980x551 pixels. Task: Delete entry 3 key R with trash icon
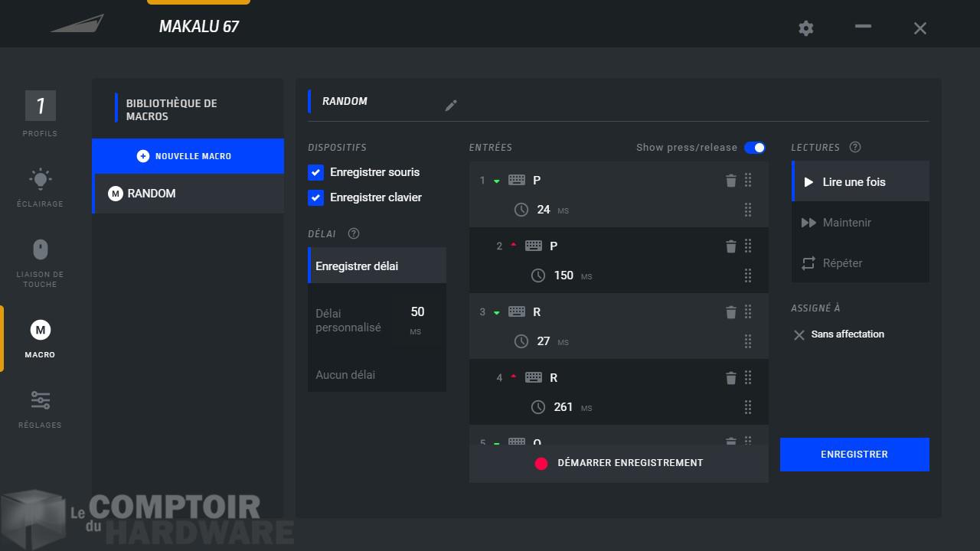point(730,312)
